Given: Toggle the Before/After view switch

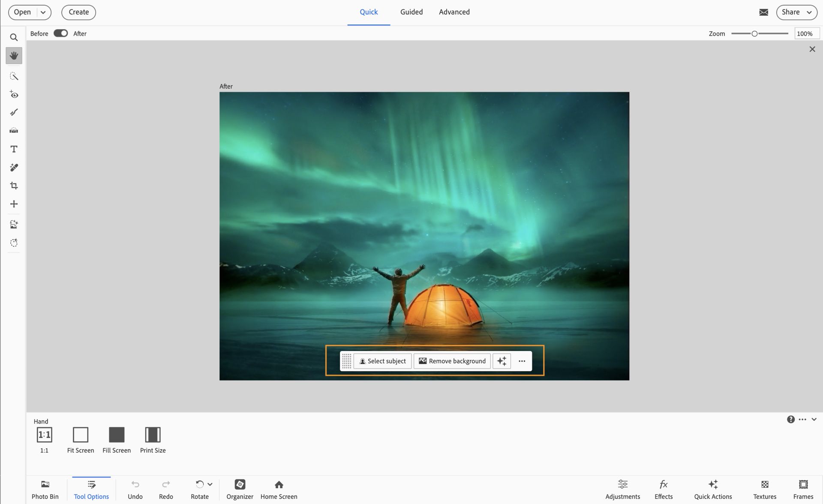Looking at the screenshot, I should pos(60,33).
